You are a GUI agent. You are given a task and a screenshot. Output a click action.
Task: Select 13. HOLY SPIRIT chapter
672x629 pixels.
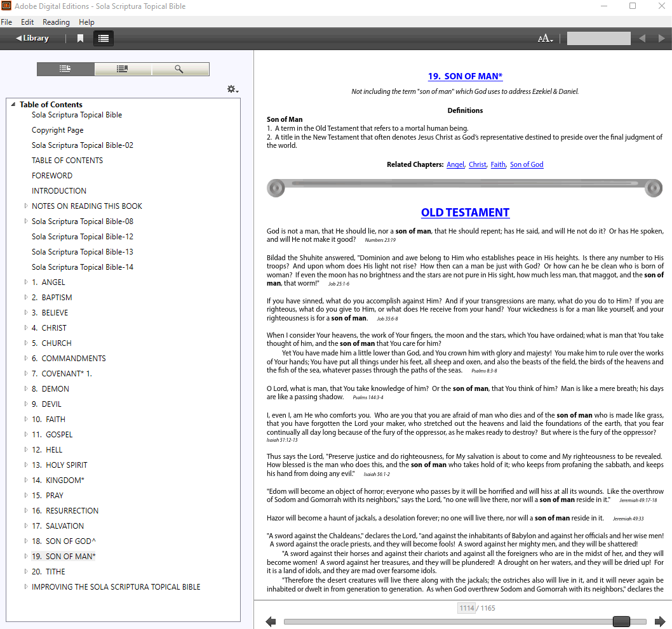60,465
